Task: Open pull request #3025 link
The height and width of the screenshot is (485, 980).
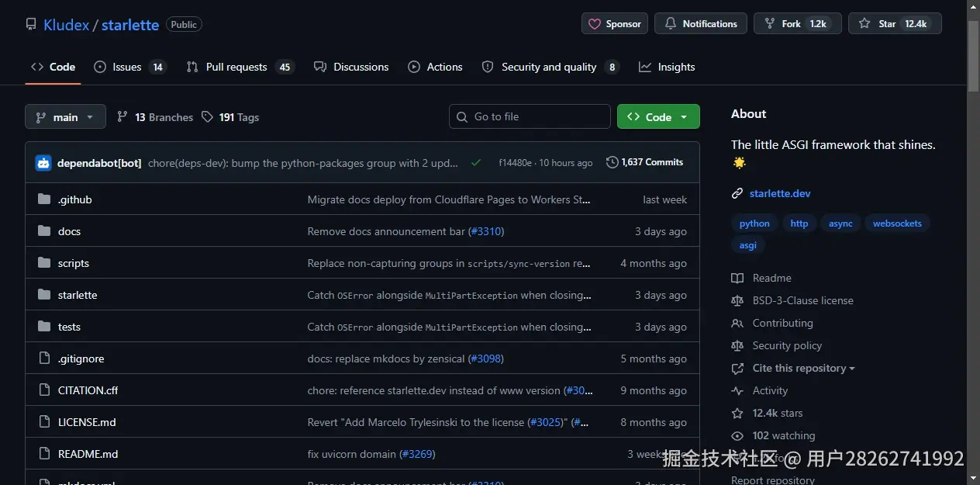Action: point(547,422)
